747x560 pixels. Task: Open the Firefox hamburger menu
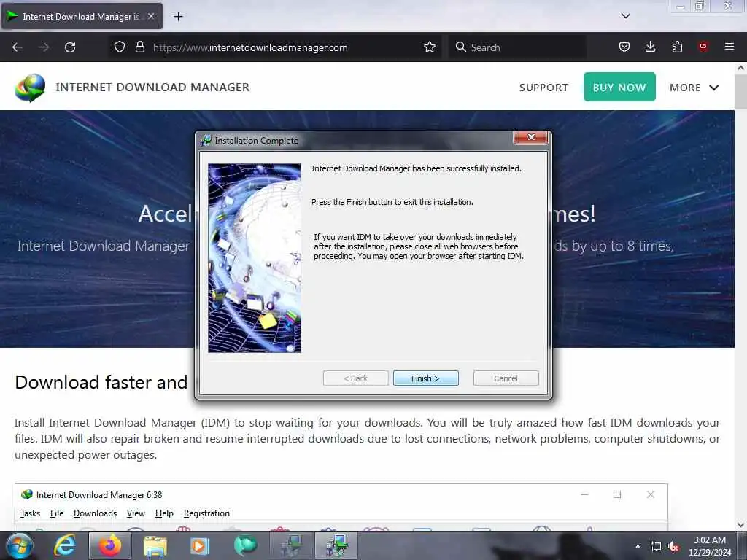[x=729, y=47]
